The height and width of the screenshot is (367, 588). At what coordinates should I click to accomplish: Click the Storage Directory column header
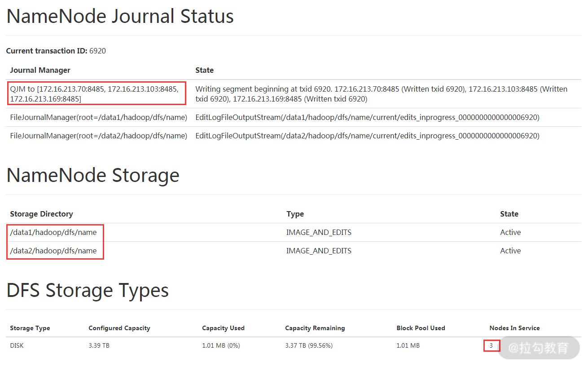coord(41,214)
